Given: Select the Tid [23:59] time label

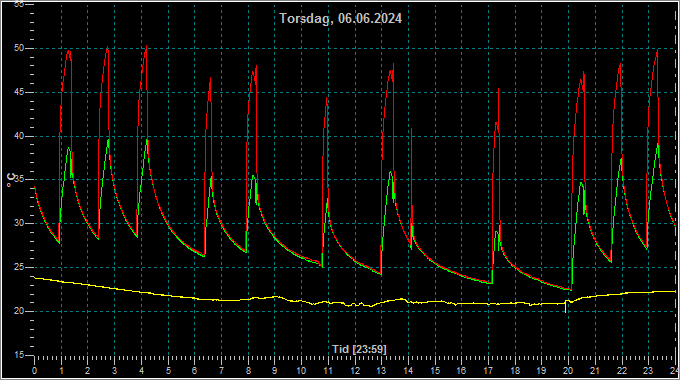Looking at the screenshot, I should pyautogui.click(x=359, y=349).
